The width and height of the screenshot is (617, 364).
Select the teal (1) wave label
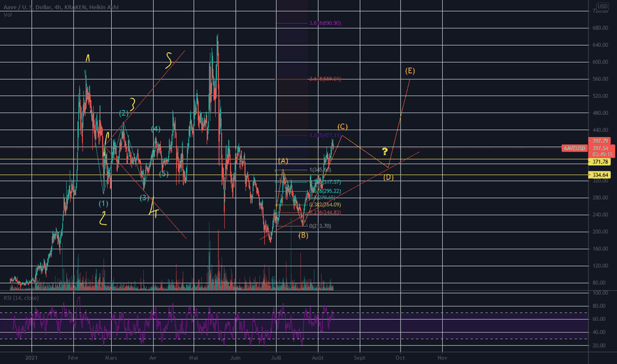pyautogui.click(x=103, y=203)
